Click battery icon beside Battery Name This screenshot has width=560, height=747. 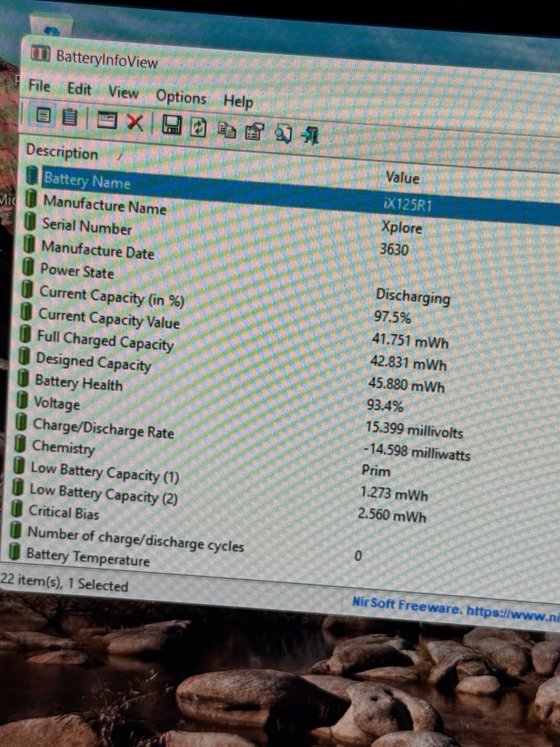point(32,176)
